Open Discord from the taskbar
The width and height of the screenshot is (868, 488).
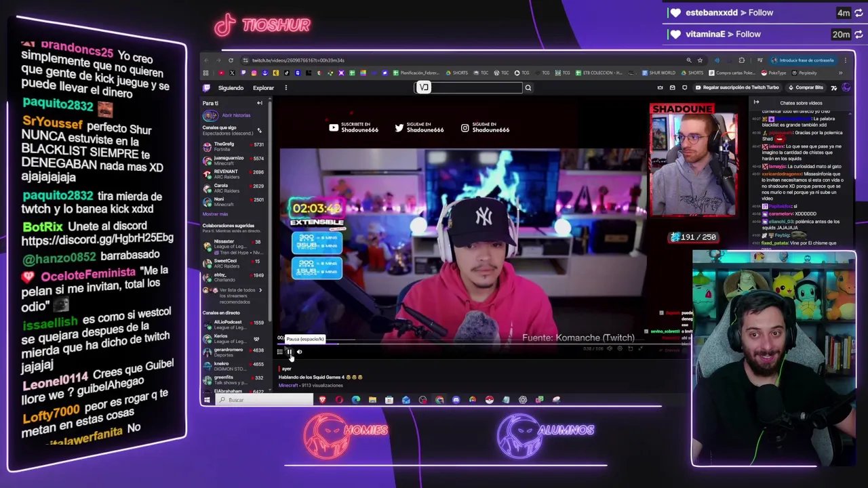pyautogui.click(x=456, y=400)
